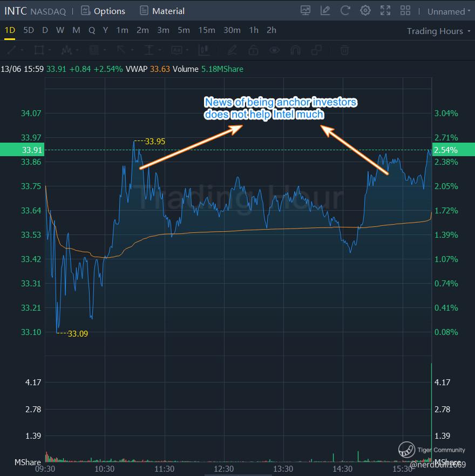475x476 pixels.
Task: Select the trend line drawing tool
Action: click(x=12, y=50)
